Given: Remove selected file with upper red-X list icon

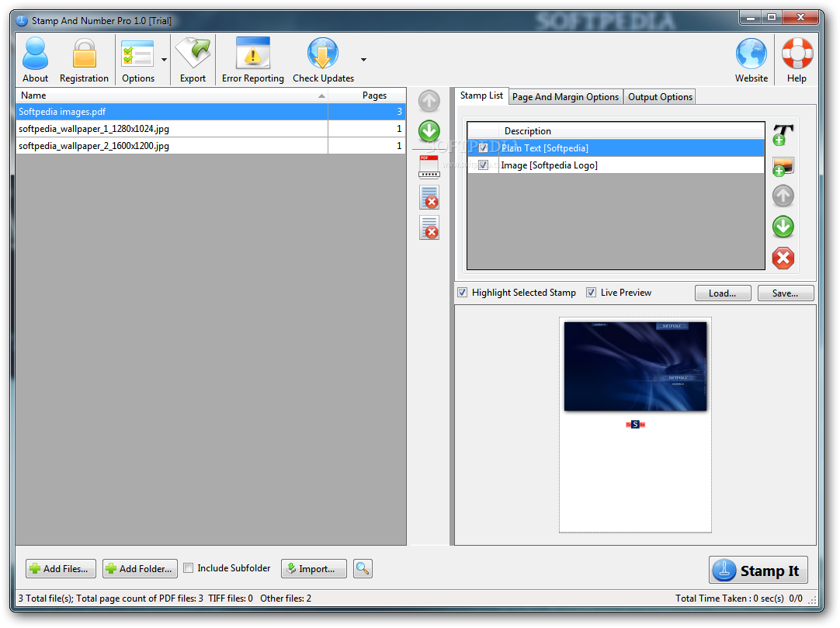Looking at the screenshot, I should [429, 197].
